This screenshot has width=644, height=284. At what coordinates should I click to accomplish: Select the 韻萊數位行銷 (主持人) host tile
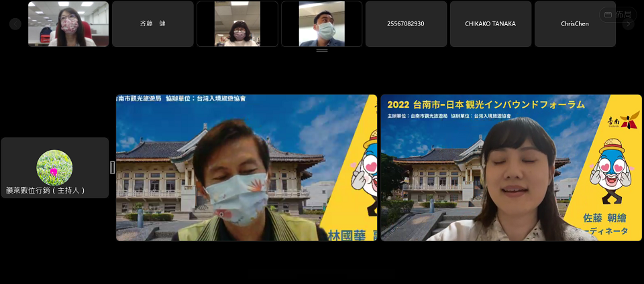[55, 167]
